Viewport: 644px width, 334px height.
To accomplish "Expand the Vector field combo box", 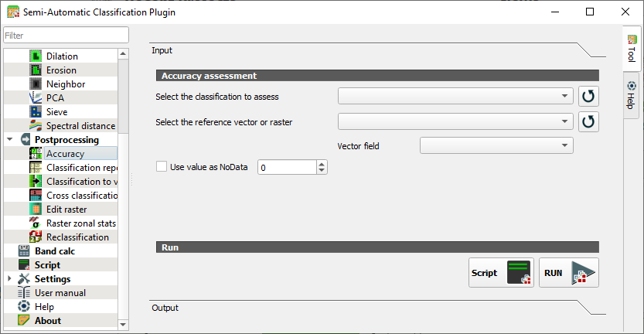I will click(496, 145).
